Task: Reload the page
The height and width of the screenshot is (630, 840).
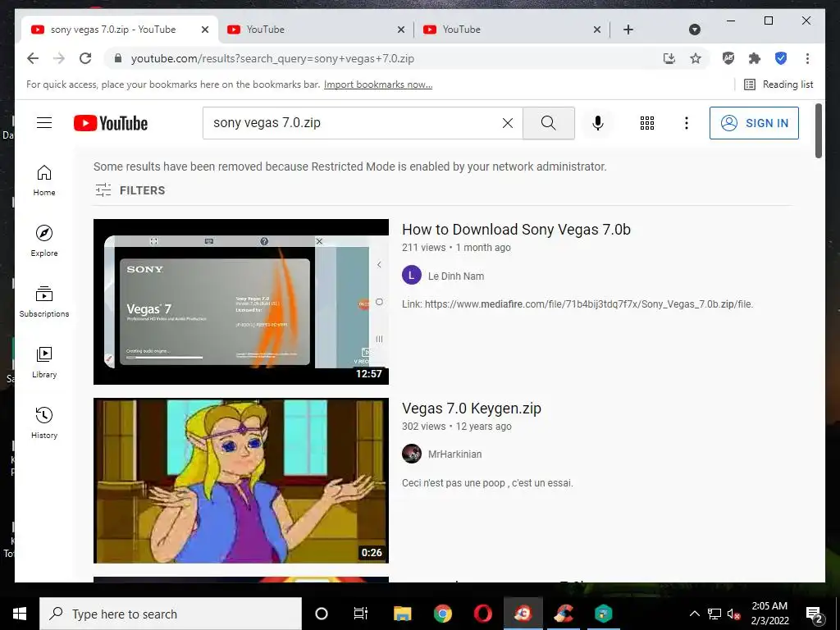Action: point(85,58)
